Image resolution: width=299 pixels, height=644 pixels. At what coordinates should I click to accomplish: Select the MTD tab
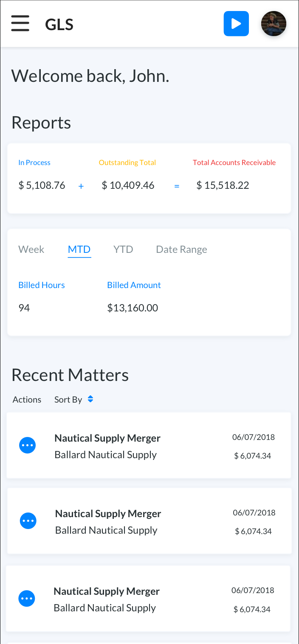pos(79,249)
